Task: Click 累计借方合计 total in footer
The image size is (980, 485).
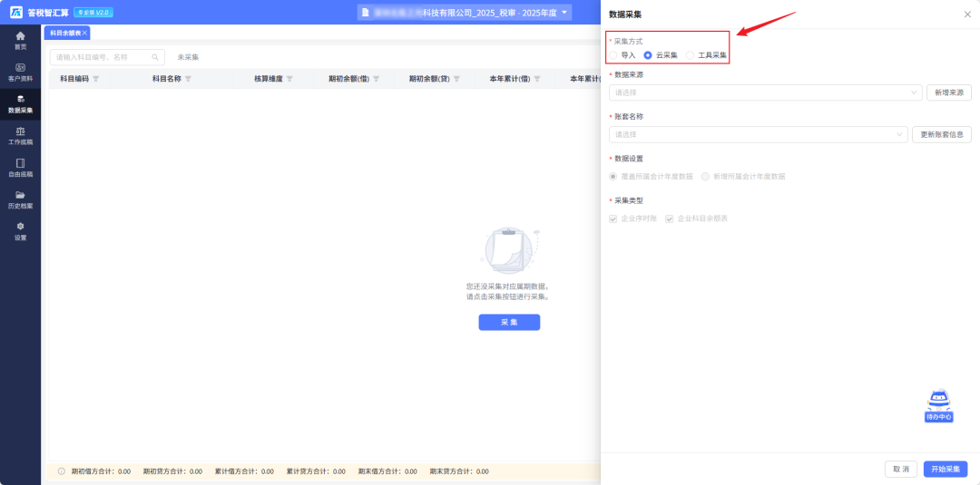Action: pos(244,471)
